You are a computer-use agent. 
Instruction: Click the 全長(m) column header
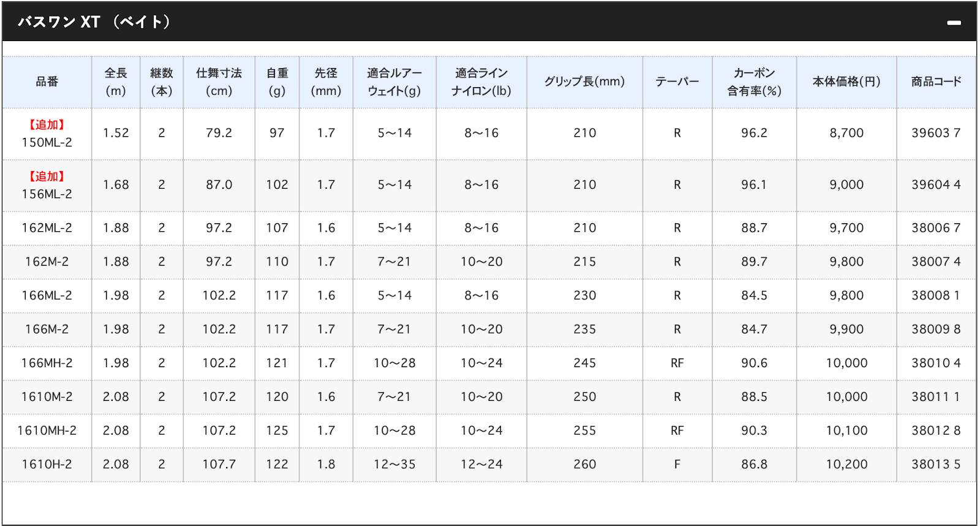(x=116, y=82)
